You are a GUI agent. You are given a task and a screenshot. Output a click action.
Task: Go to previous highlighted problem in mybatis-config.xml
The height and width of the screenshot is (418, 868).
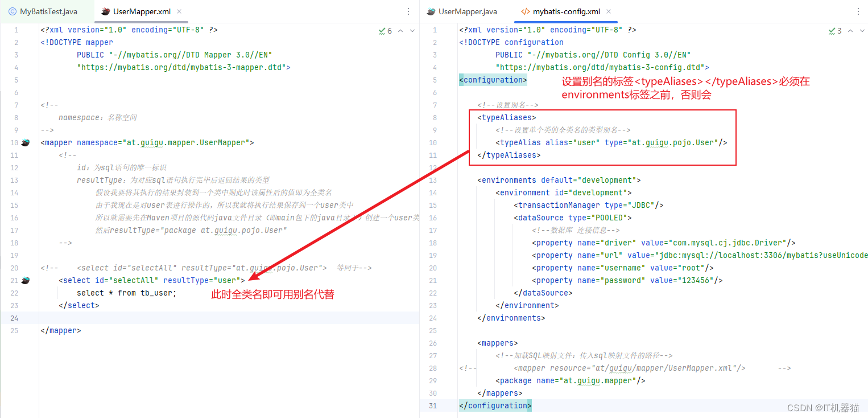point(850,31)
